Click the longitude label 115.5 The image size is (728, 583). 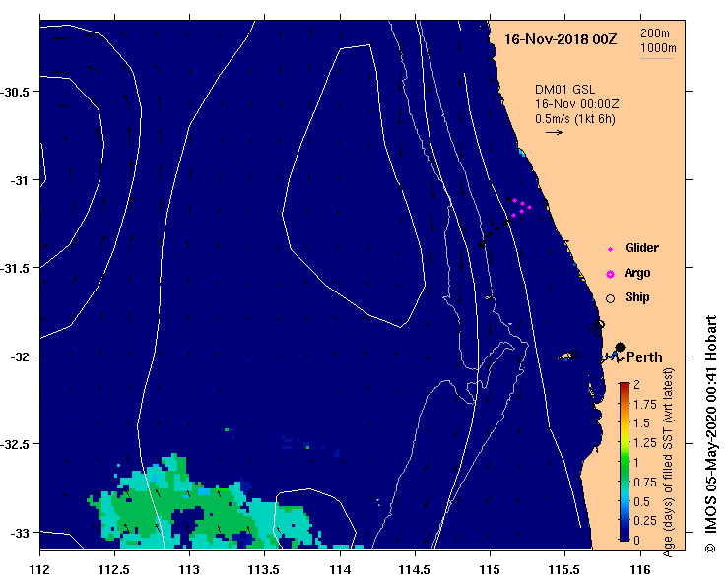point(565,569)
